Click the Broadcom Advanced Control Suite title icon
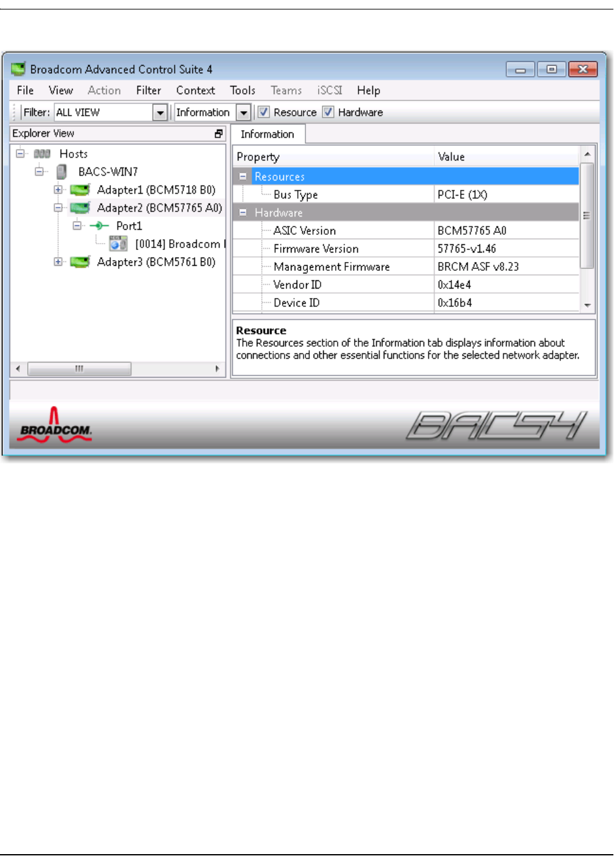Viewport: 614px width, 868px height. point(18,69)
